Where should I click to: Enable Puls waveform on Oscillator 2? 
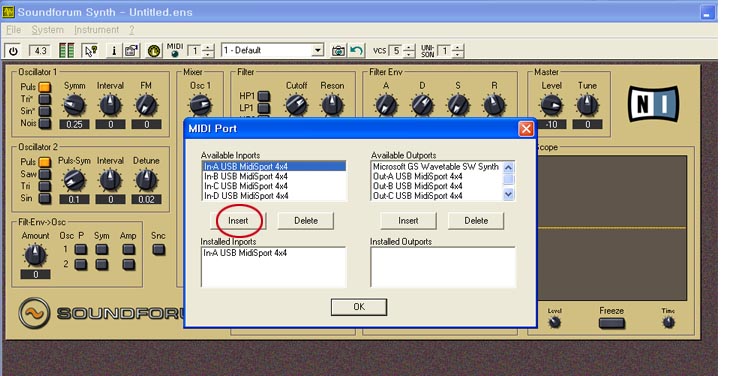(45, 162)
